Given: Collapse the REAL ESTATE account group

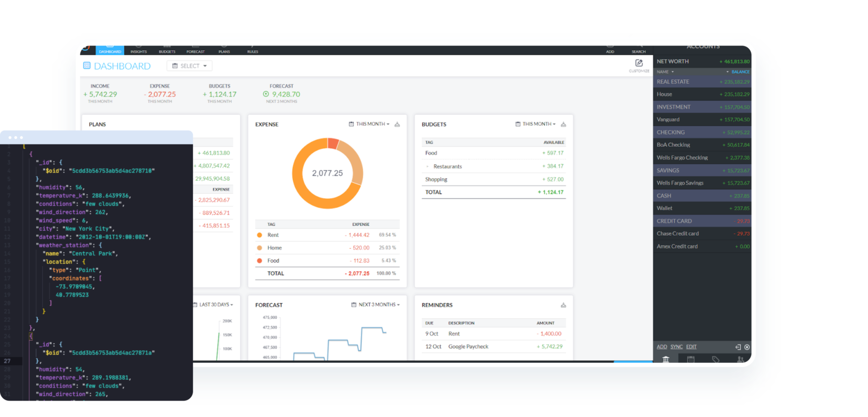Looking at the screenshot, I should 702,82.
